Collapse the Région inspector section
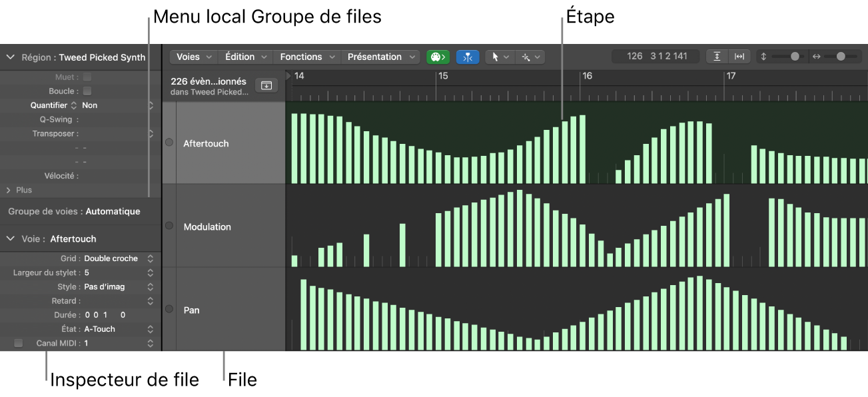868x397 pixels. pos(10,57)
